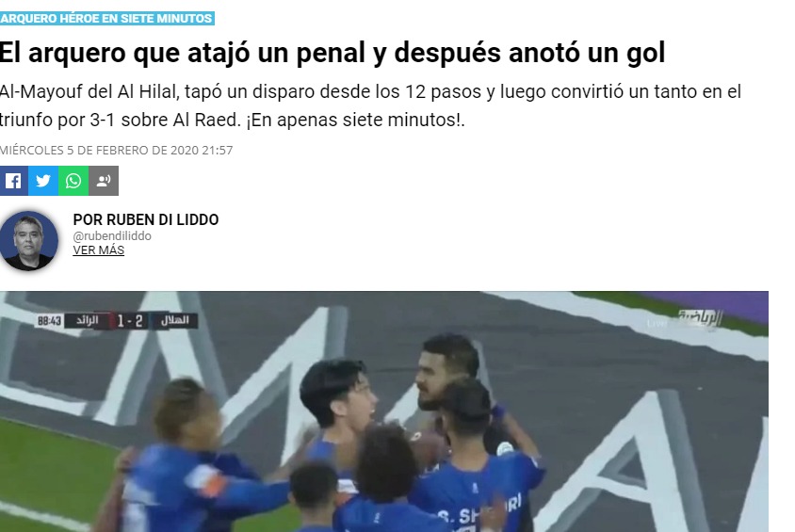Click the 88:43 match clock in image
This screenshot has height=532, width=795.
pos(49,321)
